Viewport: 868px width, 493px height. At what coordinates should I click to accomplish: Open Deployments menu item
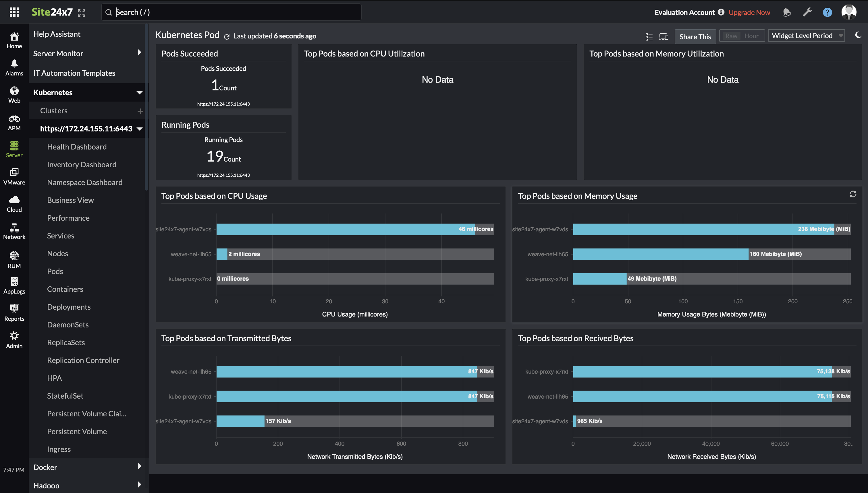click(x=68, y=307)
